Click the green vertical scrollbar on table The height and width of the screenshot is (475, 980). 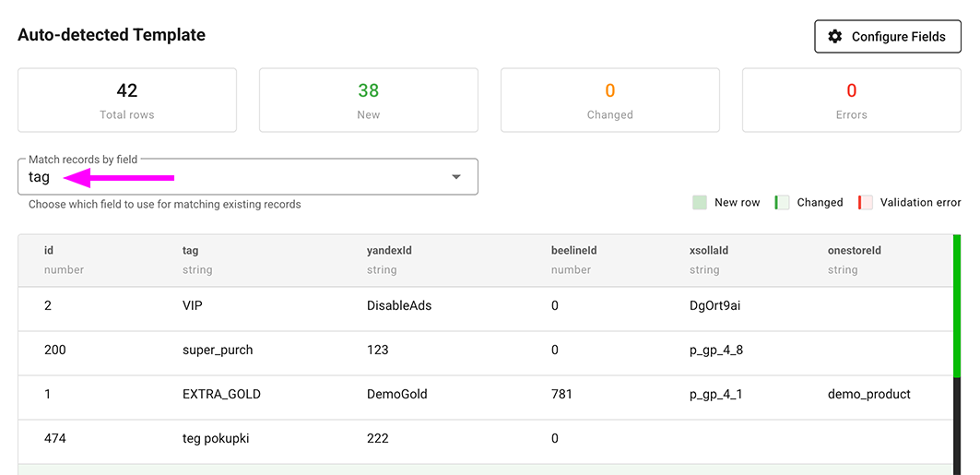pyautogui.click(x=957, y=304)
